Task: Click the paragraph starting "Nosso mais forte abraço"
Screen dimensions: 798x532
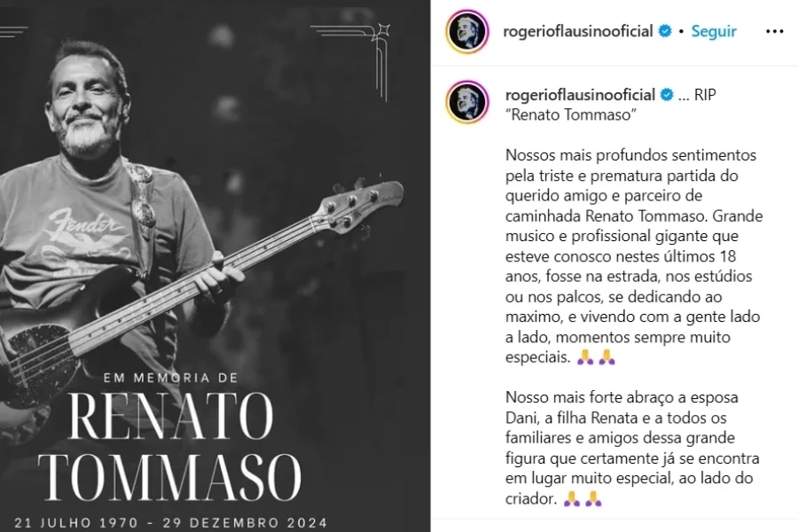Action: click(x=632, y=448)
